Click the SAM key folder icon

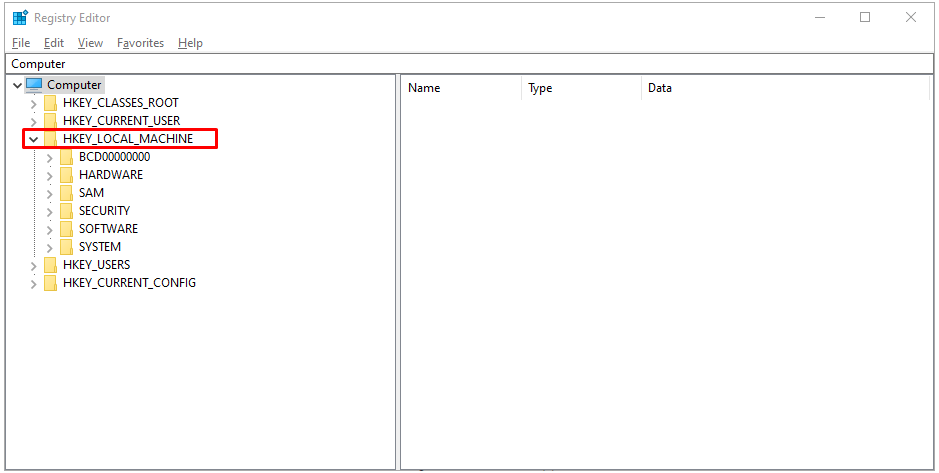click(67, 193)
